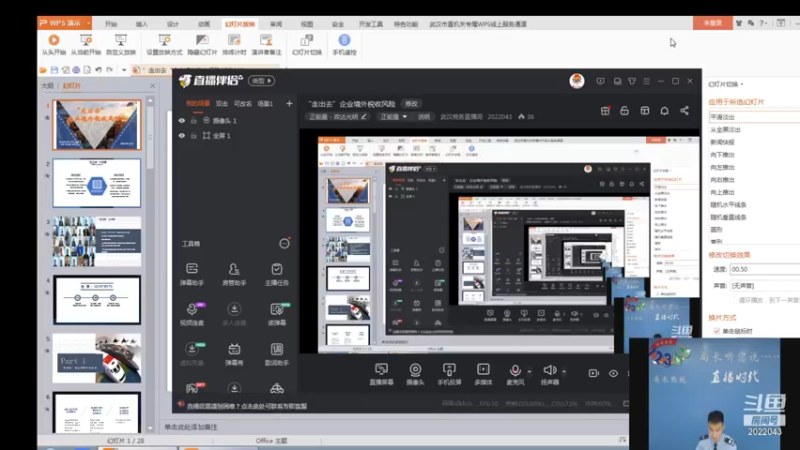The width and height of the screenshot is (800, 450).
Task: Start slideshow from beginning (从头开始)
Action: [x=54, y=44]
